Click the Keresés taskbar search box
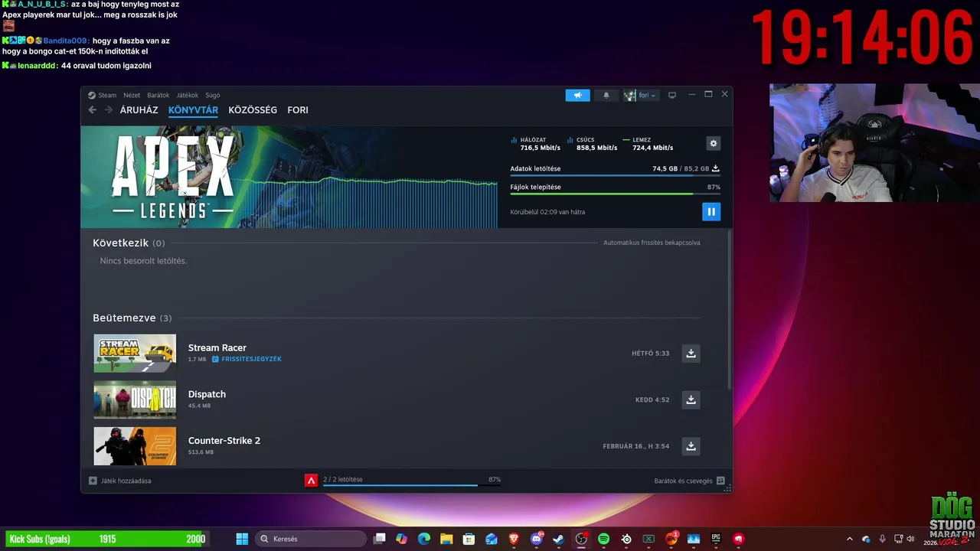 310,539
